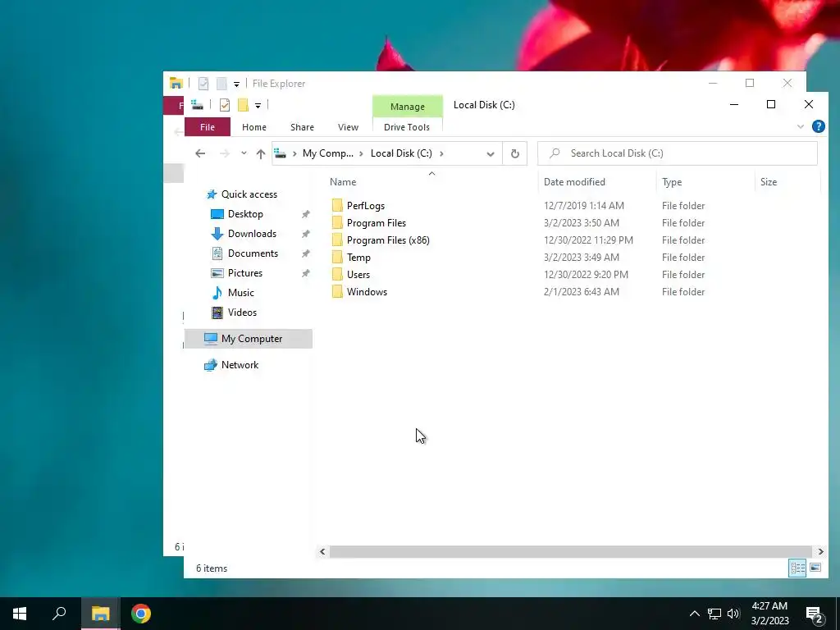The height and width of the screenshot is (630, 840).
Task: Open recent locations dropdown arrow
Action: pyautogui.click(x=244, y=153)
